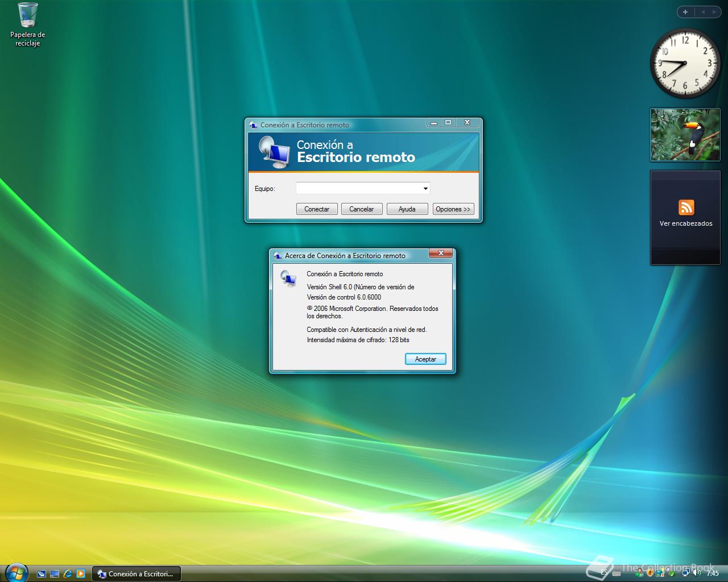Screen dimensions: 728x582
Task: Click the Ayuda button
Action: coord(407,209)
